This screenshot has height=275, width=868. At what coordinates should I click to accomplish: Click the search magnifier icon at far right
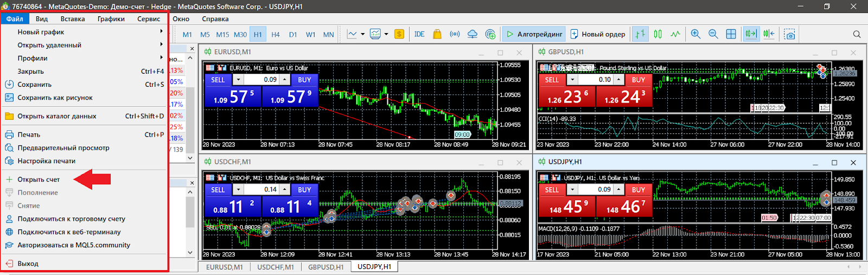857,34
